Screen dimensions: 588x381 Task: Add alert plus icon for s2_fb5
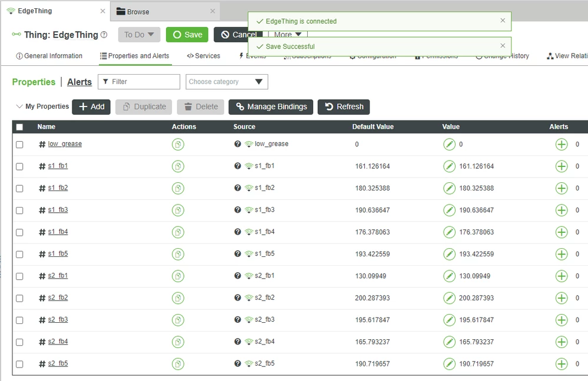click(x=562, y=364)
